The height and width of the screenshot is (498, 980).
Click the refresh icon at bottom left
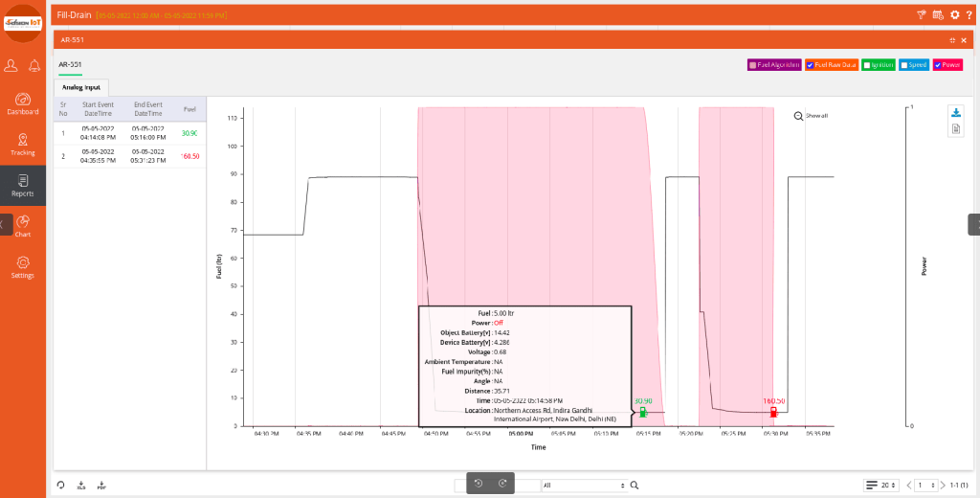click(x=60, y=485)
